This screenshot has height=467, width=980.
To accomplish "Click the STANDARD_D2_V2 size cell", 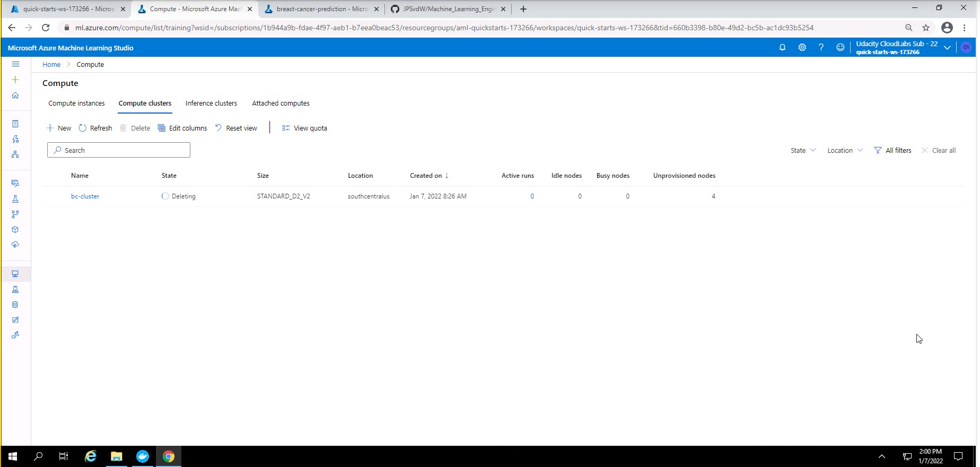I will 284,196.
